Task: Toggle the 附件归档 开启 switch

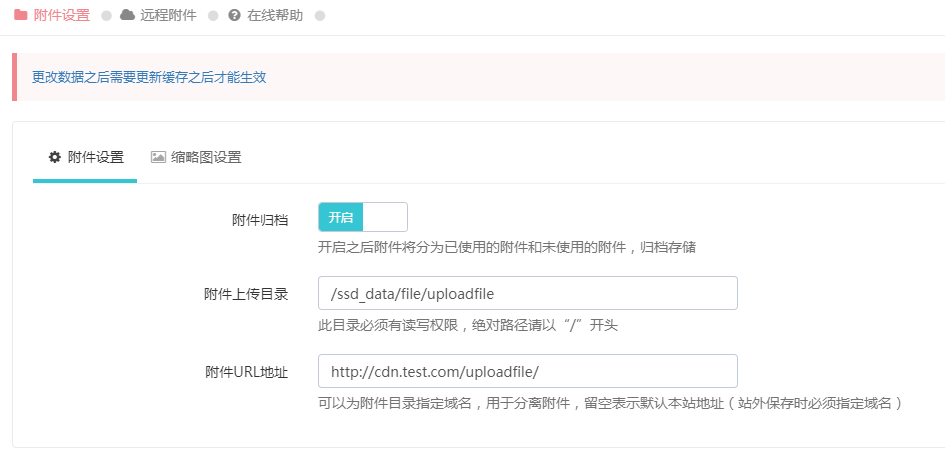Action: (x=362, y=218)
